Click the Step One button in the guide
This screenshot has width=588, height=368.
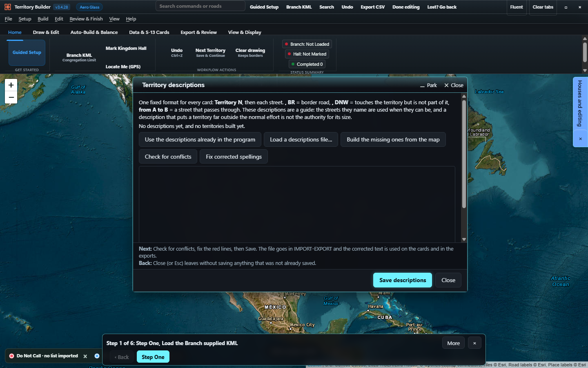(153, 357)
